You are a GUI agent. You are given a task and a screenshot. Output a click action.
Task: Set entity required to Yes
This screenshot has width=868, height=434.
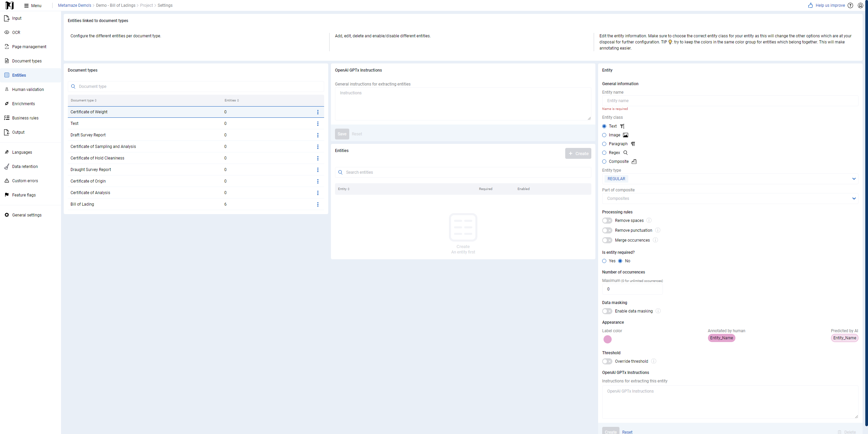(x=604, y=261)
